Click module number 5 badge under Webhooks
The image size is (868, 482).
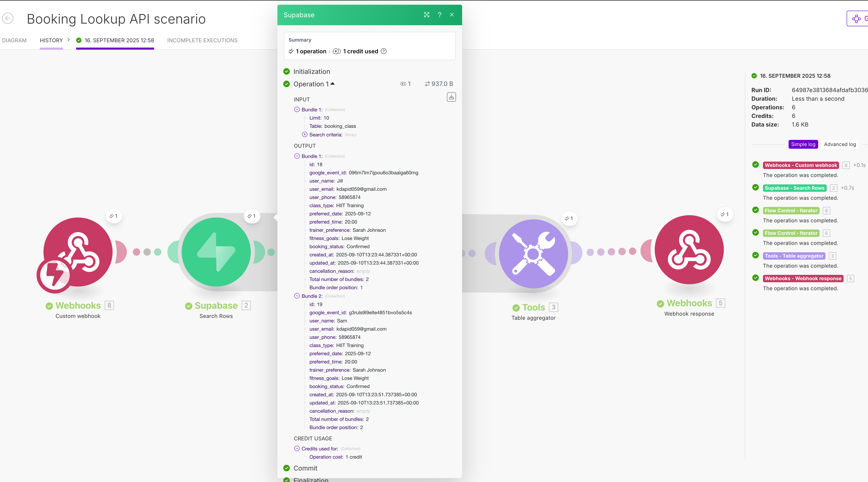pos(720,303)
